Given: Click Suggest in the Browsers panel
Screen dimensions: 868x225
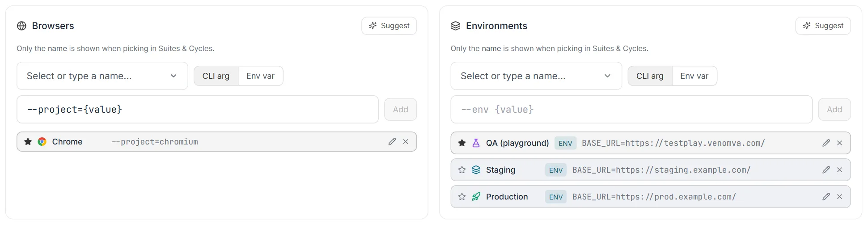Looking at the screenshot, I should pos(389,26).
